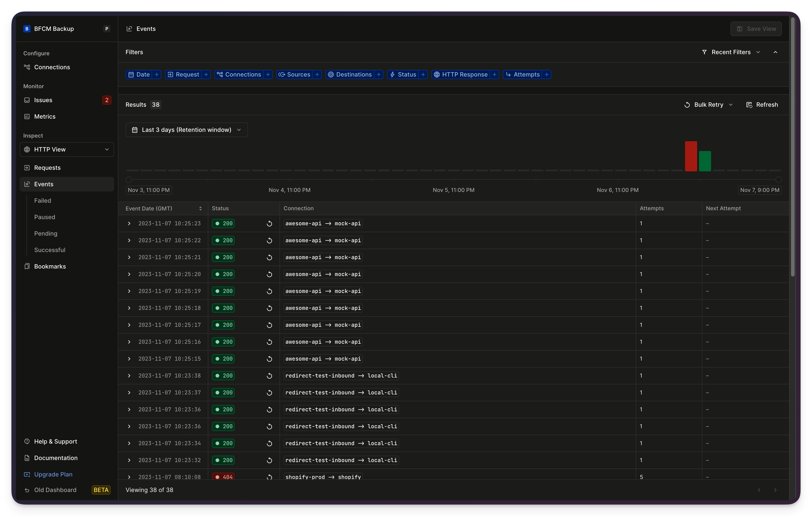Viewport: 812px width, 516px height.
Task: Retry the failed 404 shopify-prod event
Action: tap(269, 477)
